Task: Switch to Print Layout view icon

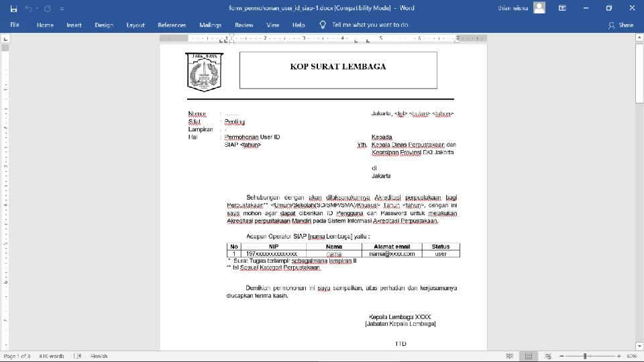Action: [x=529, y=356]
